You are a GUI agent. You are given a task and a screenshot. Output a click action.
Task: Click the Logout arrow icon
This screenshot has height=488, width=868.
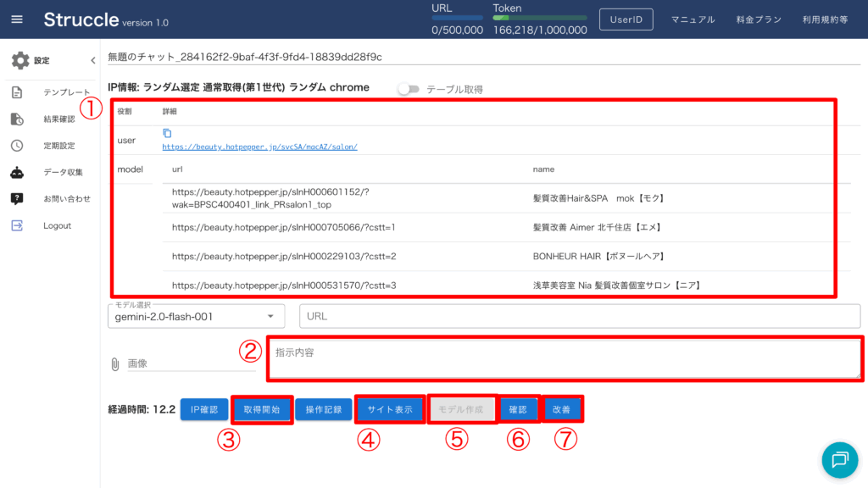tap(17, 225)
